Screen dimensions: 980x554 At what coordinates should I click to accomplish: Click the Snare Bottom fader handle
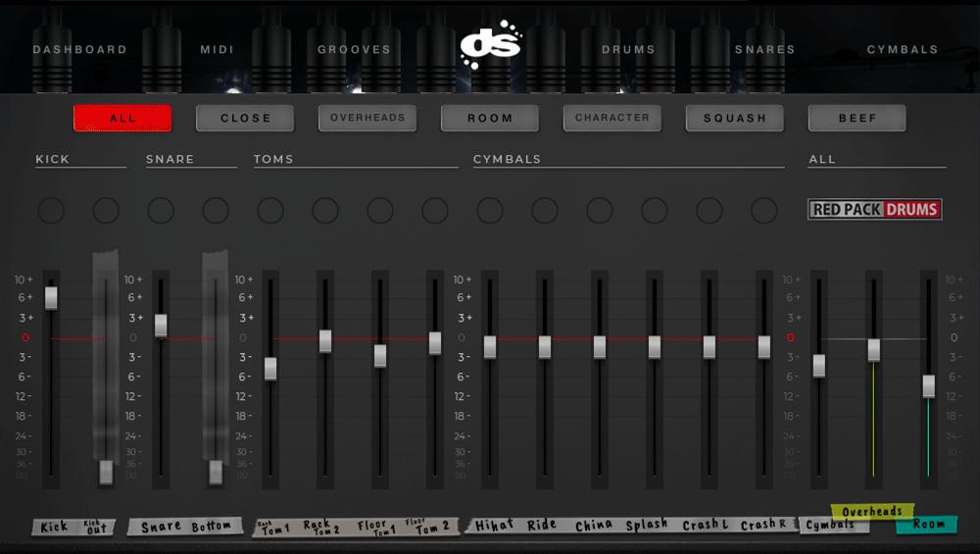(216, 472)
